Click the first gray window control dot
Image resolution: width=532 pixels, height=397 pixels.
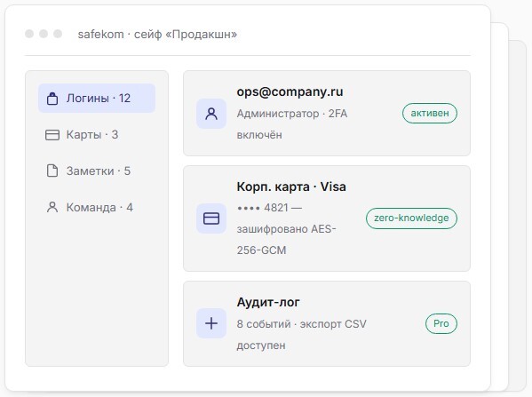click(29, 34)
